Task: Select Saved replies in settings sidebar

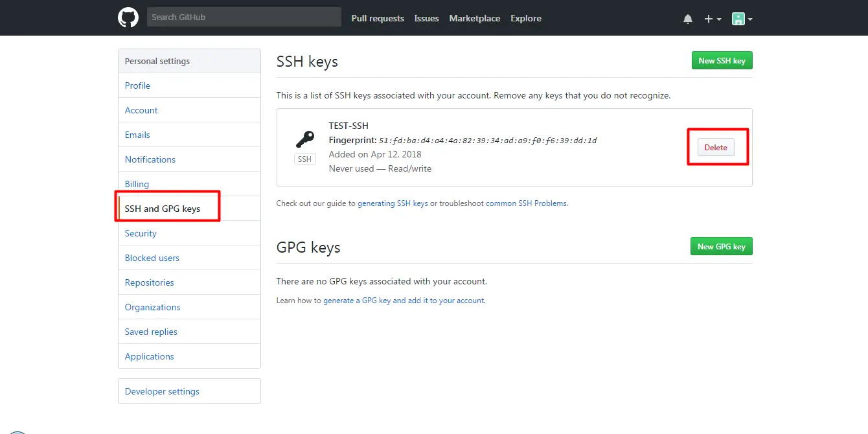Action: (189, 332)
